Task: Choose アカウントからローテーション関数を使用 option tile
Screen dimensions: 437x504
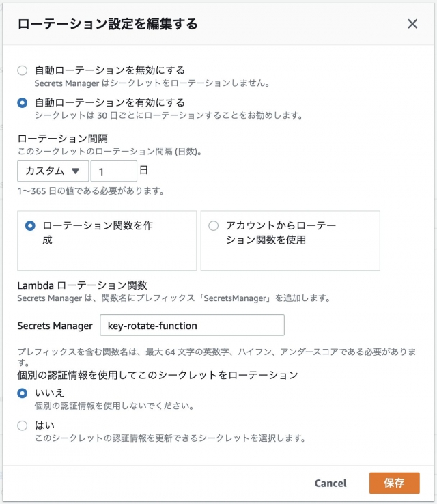Action: [x=290, y=241]
